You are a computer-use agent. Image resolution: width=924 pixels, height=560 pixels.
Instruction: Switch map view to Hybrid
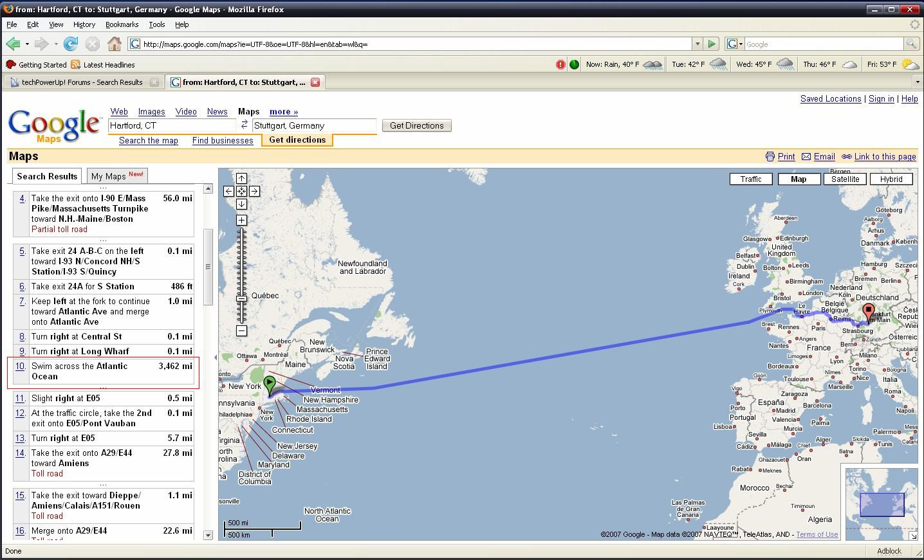point(891,179)
